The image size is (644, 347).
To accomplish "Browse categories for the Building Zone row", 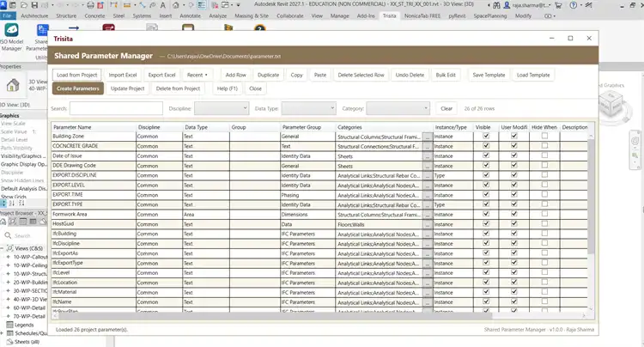I will (x=428, y=137).
